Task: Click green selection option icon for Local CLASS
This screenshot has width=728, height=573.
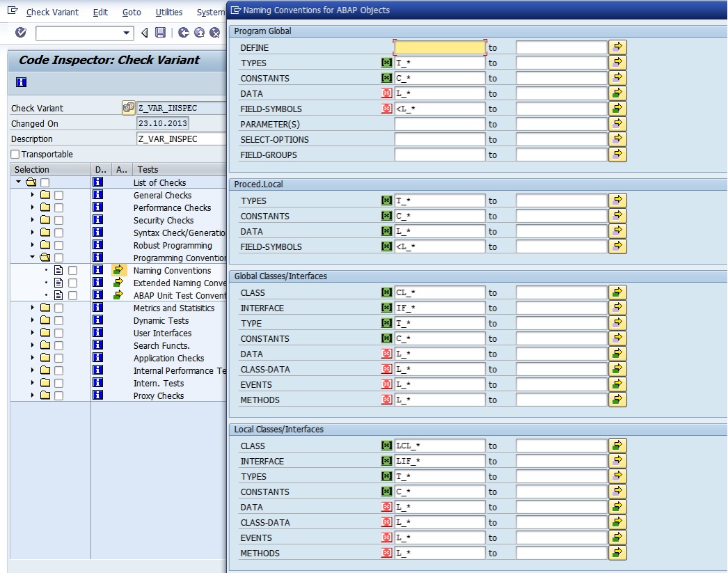Action: point(387,446)
